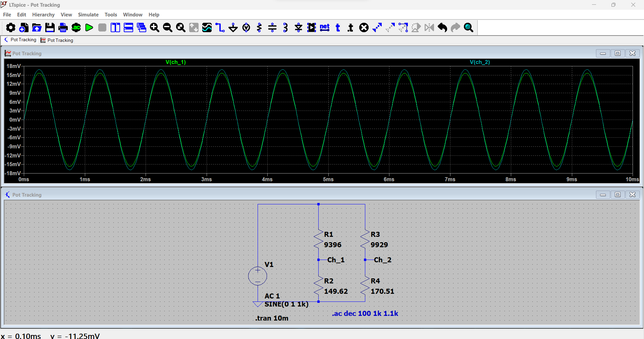Viewport: 644px width, 339px height.
Task: Run the simulation with the green play button
Action: [x=89, y=27]
